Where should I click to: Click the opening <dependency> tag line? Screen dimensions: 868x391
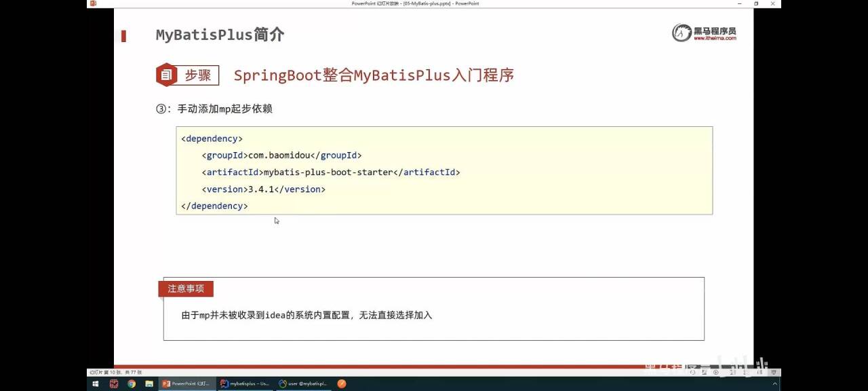coord(212,138)
